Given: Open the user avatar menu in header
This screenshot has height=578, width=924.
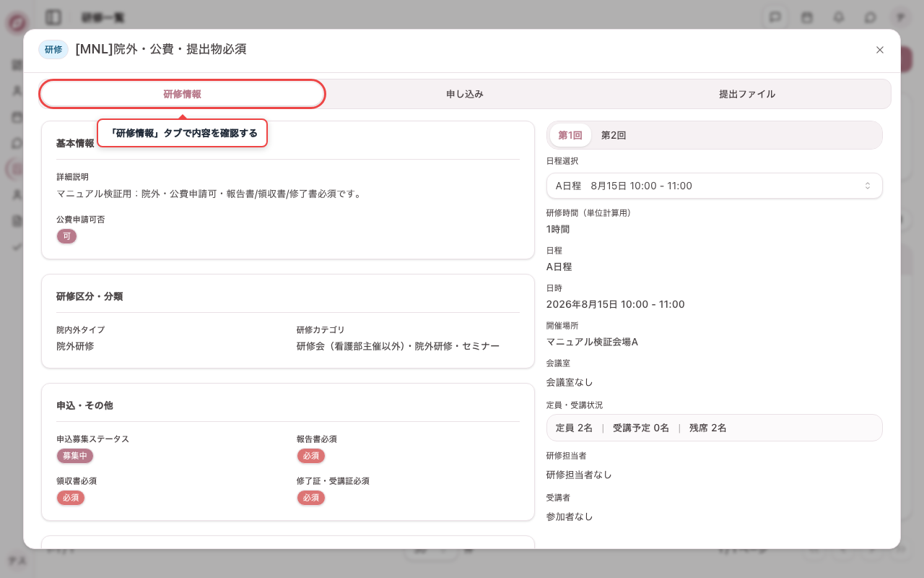Looking at the screenshot, I should pos(901,17).
